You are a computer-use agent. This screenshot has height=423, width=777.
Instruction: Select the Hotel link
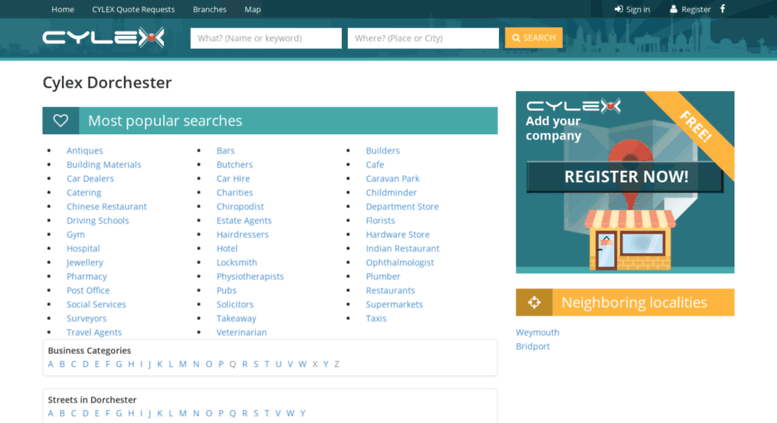(227, 248)
